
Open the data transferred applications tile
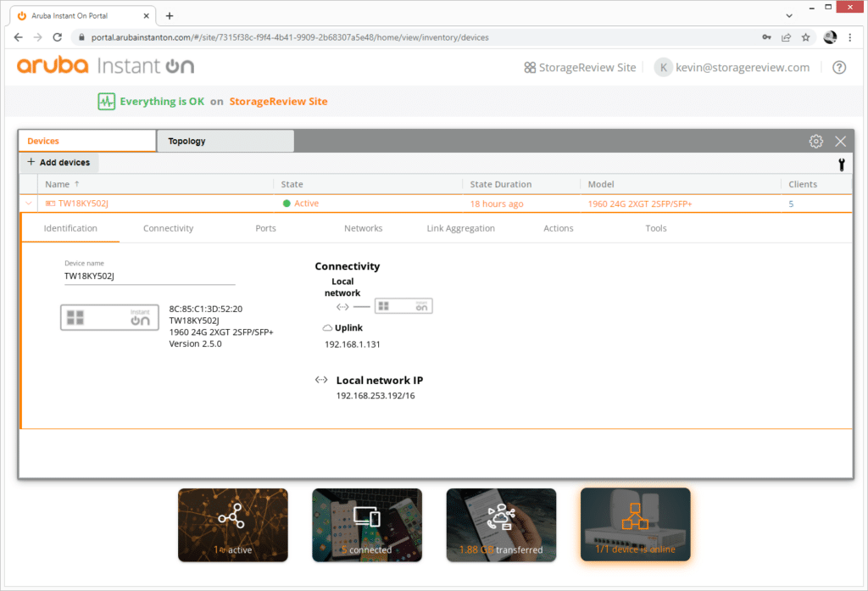[501, 525]
